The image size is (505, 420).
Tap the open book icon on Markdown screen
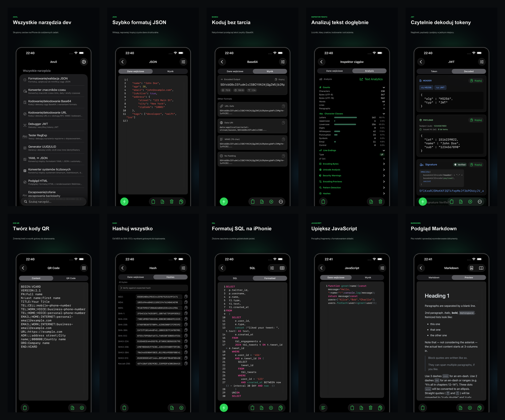point(481,268)
